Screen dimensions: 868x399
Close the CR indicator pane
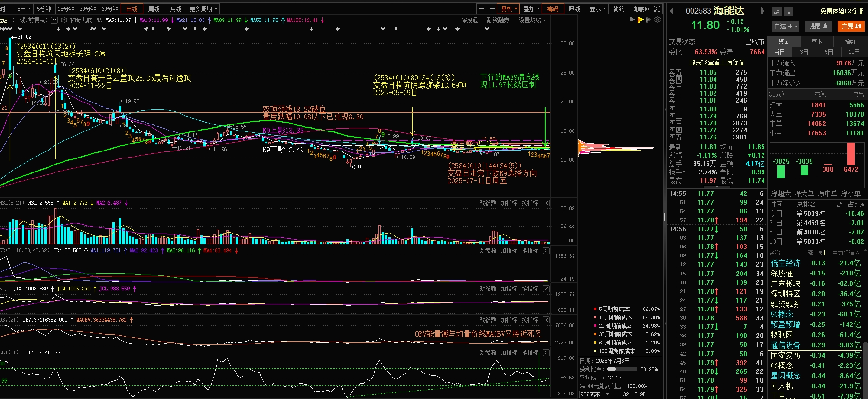point(546,251)
